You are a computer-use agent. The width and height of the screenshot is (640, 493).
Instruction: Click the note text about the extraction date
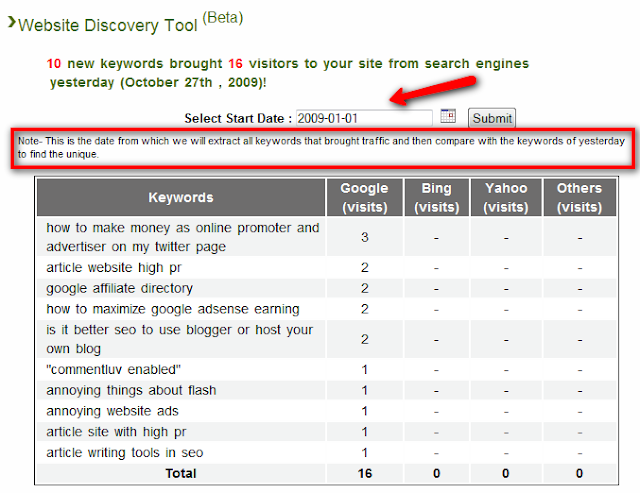pos(321,148)
